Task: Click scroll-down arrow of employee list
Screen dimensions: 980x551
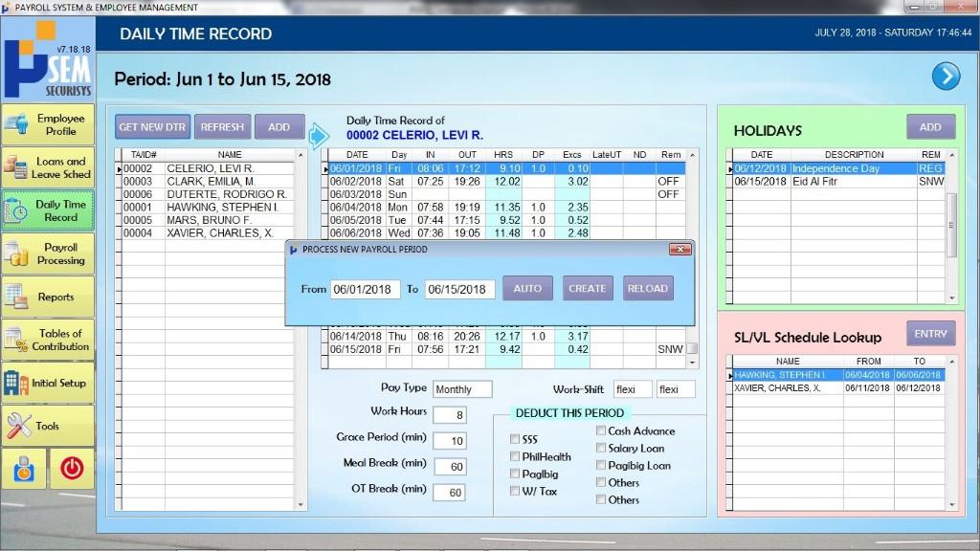Action: [x=301, y=504]
